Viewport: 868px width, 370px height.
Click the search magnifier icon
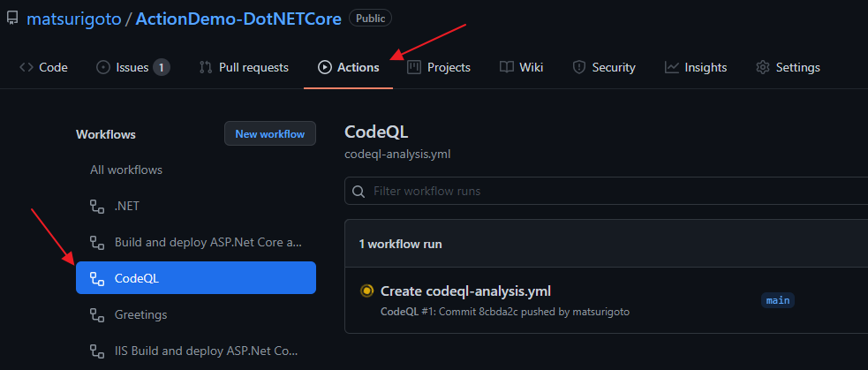coord(359,192)
